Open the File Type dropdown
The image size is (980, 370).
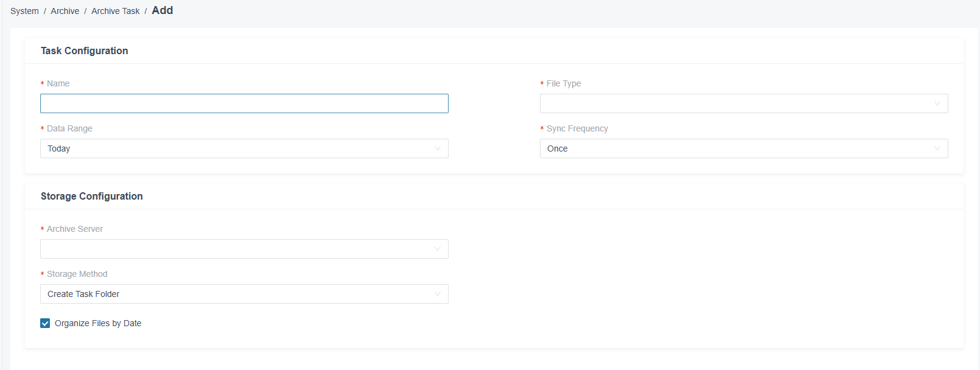[744, 103]
